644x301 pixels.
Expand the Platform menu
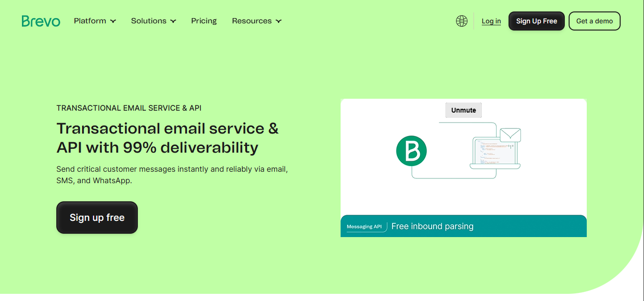[x=95, y=21]
